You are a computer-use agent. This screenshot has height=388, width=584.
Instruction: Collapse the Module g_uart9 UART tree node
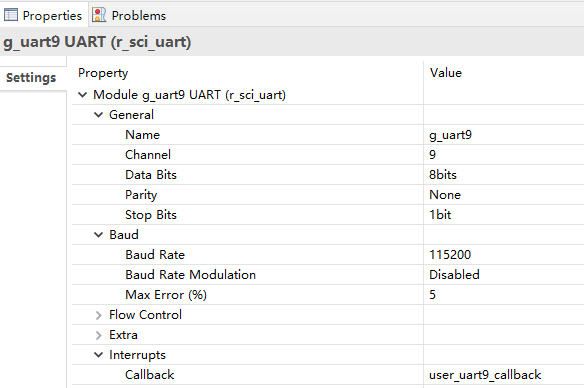coord(83,95)
